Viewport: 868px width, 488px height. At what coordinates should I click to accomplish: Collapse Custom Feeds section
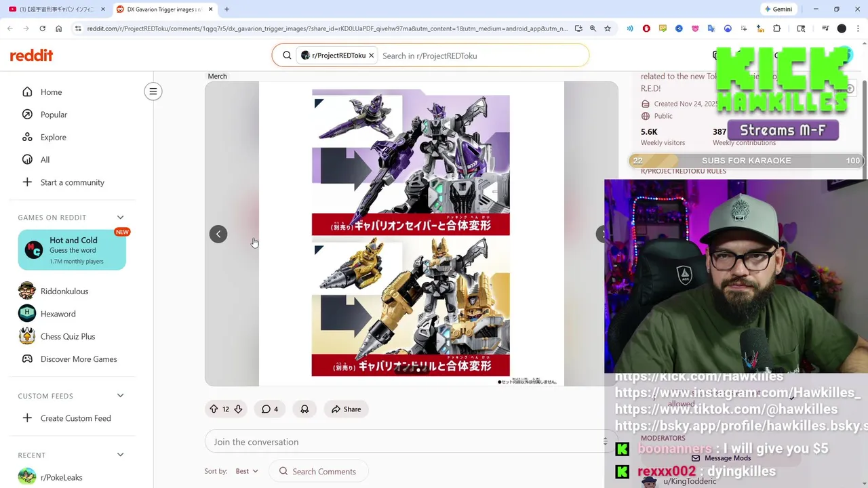[120, 396]
